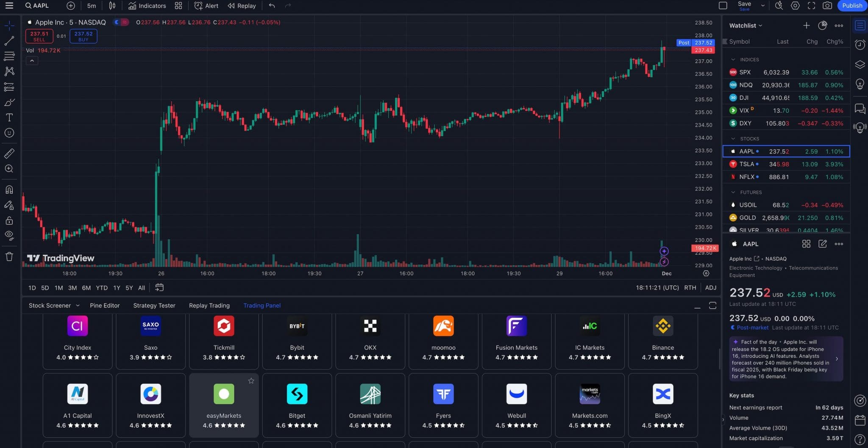Open the go to date calendar icon
Screen dimensions: 868x448
tap(159, 287)
